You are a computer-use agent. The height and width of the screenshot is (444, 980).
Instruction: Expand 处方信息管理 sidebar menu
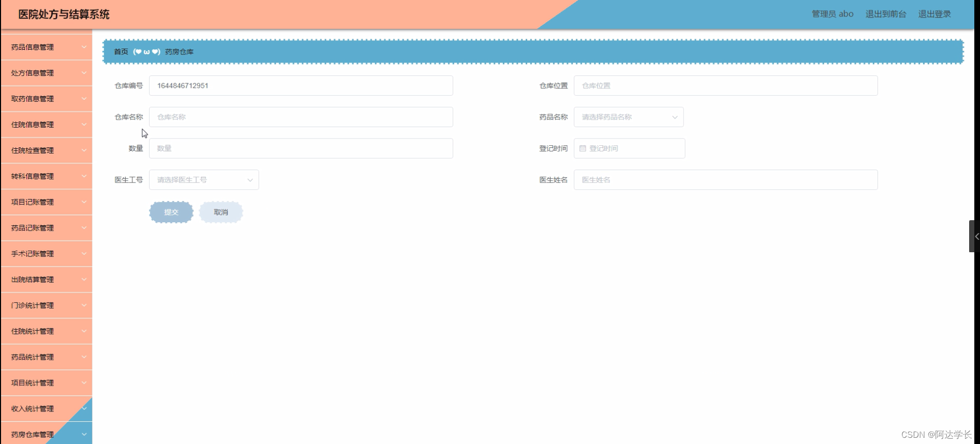pyautogui.click(x=47, y=73)
